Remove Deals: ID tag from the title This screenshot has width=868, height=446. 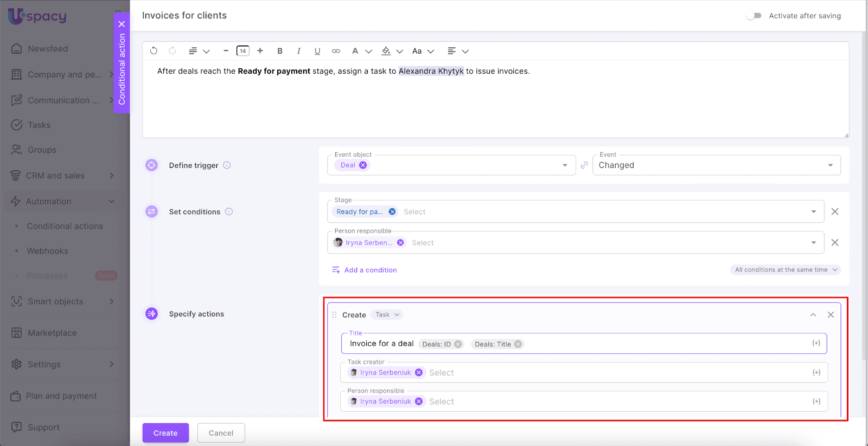[x=458, y=344]
